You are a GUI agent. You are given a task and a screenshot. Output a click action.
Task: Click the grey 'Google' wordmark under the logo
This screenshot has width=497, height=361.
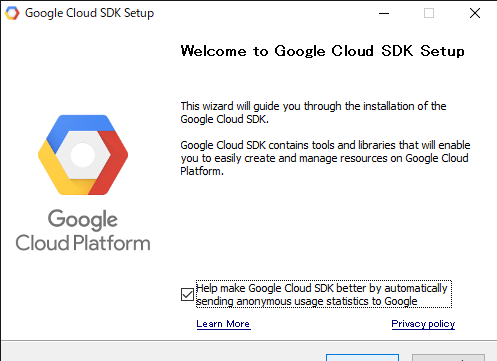[x=83, y=220]
